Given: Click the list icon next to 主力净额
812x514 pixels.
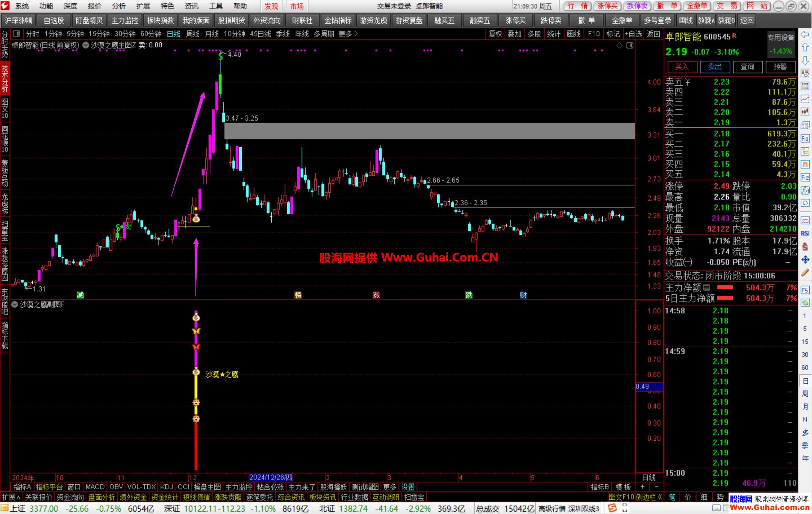Looking at the screenshot, I should [x=706, y=287].
